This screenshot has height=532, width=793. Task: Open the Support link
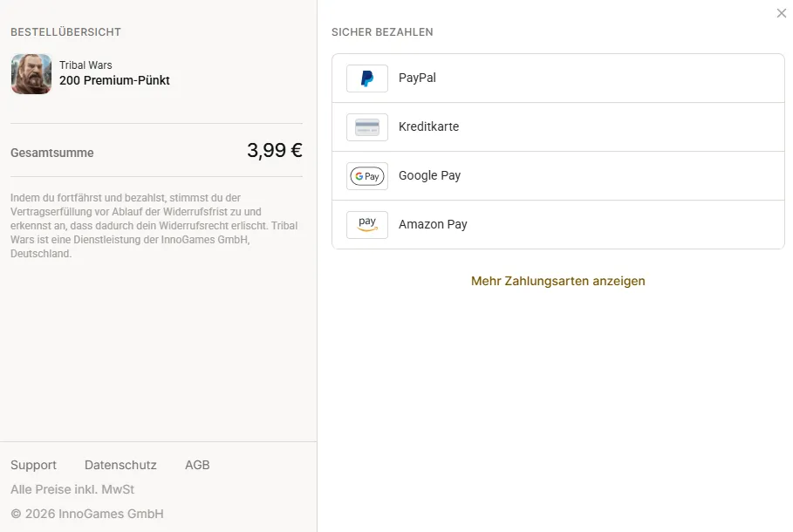[33, 465]
